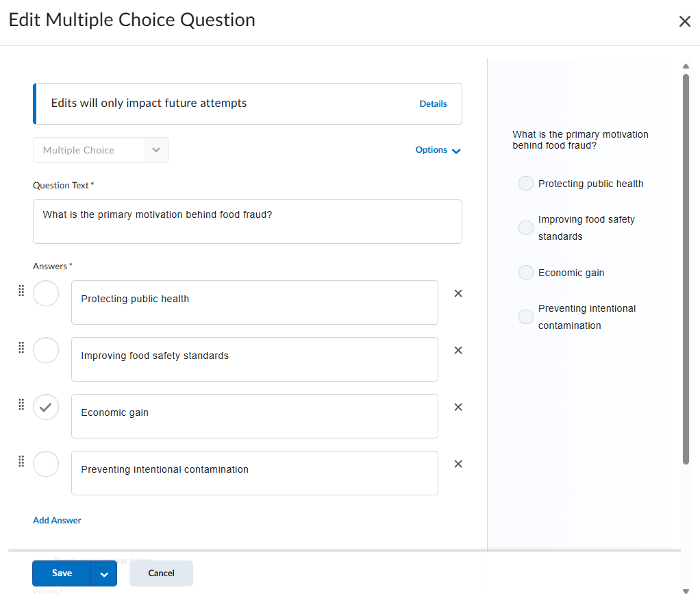Click the Question Text input field

coord(247,221)
